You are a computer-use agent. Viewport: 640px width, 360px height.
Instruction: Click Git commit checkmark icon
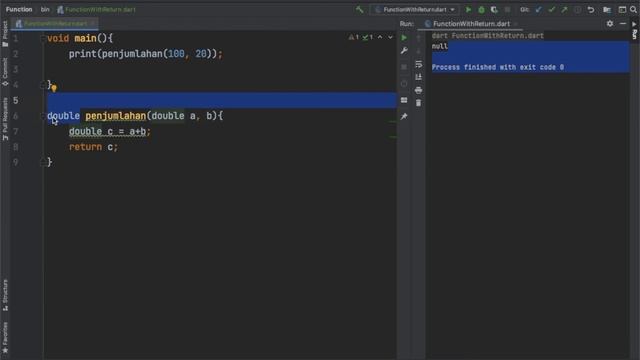pyautogui.click(x=551, y=9)
